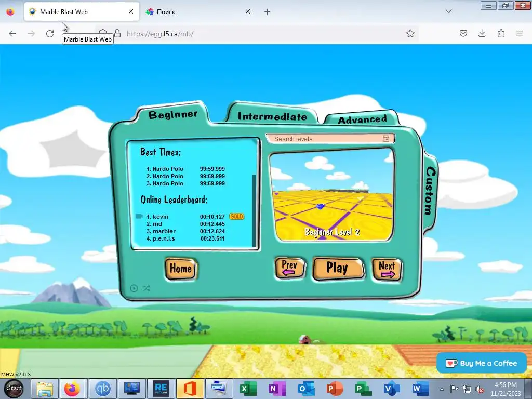Click the browser back arrow
The width and height of the screenshot is (532, 399).
(12, 34)
